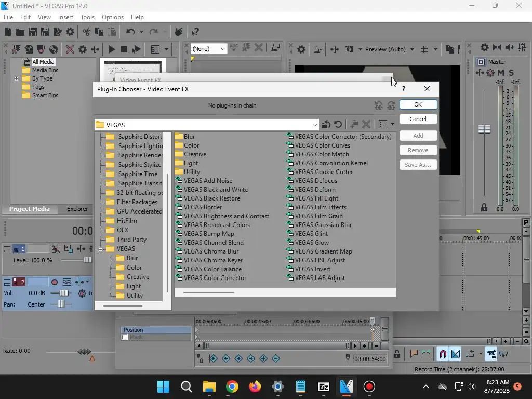Open the Views icon in Plug-In Chooser
Image resolution: width=532 pixels, height=399 pixels.
click(x=383, y=125)
